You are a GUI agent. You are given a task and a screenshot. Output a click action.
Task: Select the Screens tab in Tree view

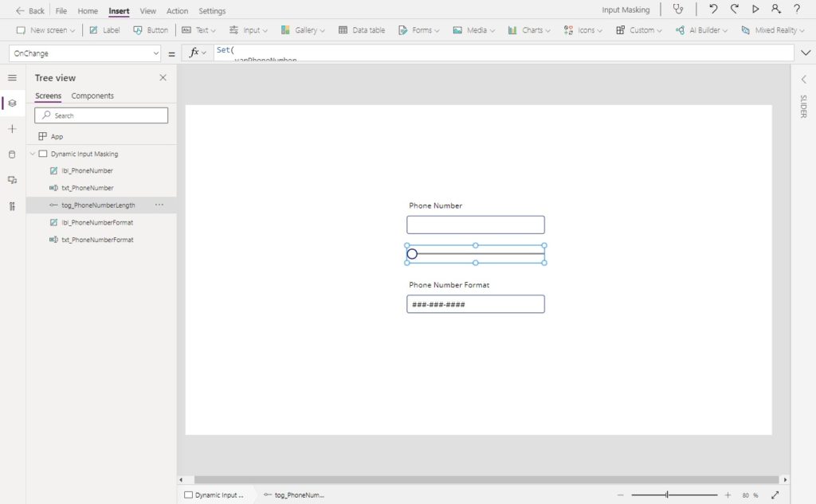48,96
